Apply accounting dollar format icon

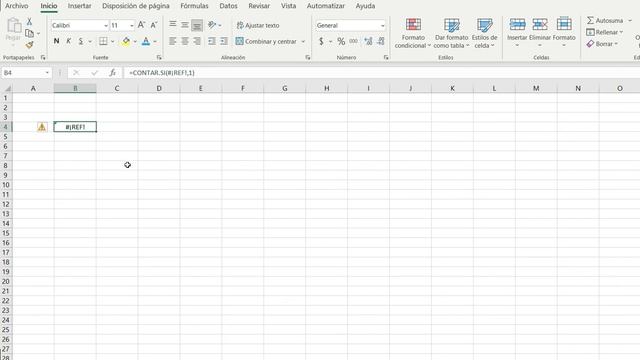[321, 41]
